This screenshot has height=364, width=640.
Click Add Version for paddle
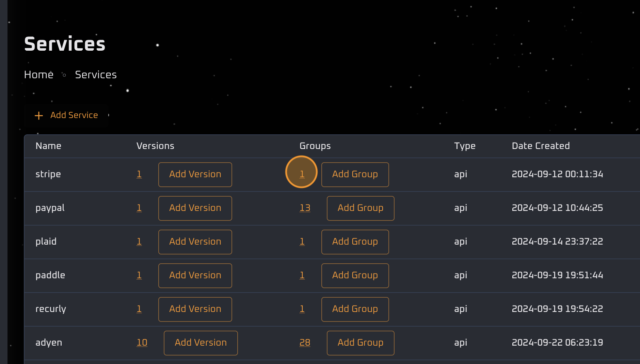point(195,276)
